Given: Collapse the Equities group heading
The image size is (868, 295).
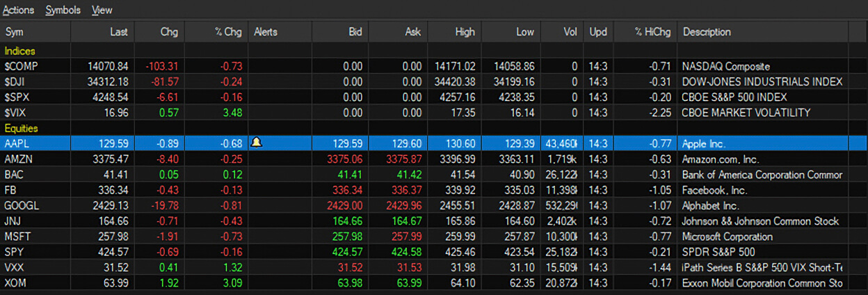Looking at the screenshot, I should [x=22, y=128].
